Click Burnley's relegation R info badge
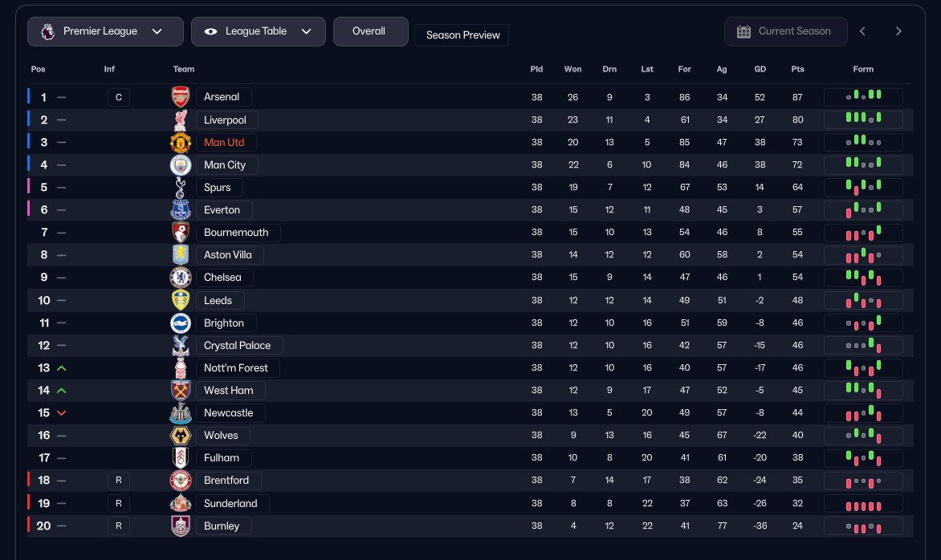941x560 pixels. click(x=118, y=526)
